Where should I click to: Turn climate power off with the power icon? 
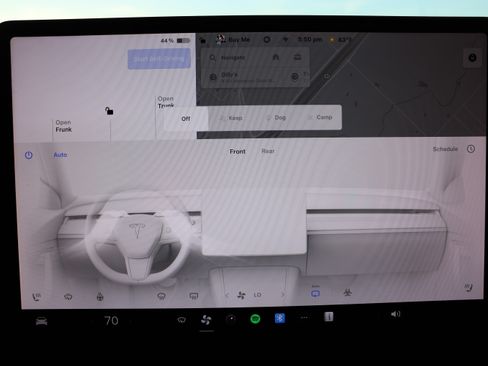(x=29, y=155)
